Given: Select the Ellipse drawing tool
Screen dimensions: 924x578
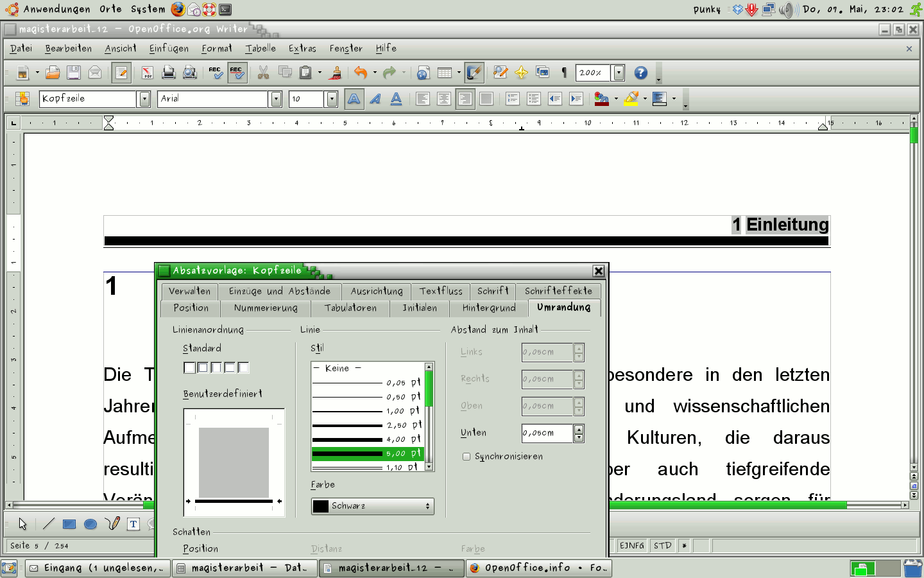Looking at the screenshot, I should 90,524.
